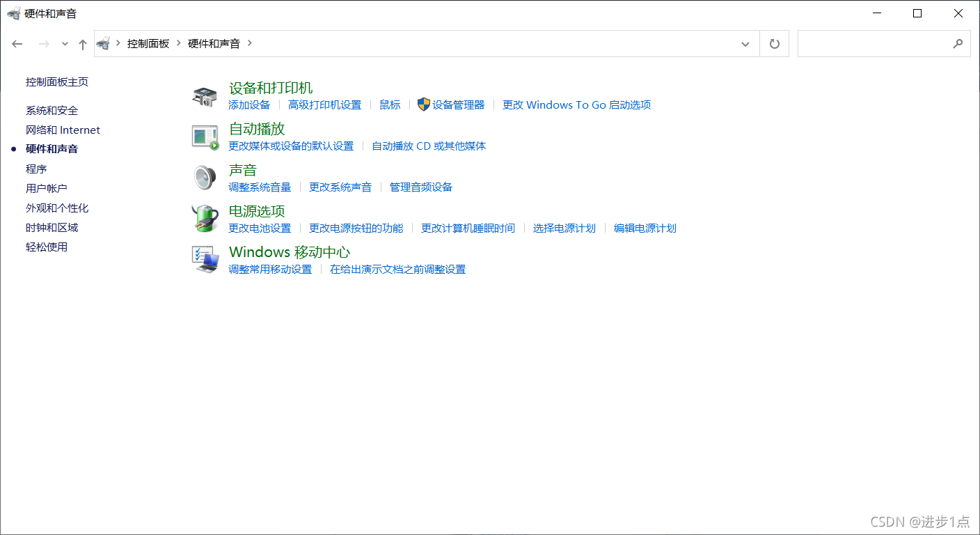This screenshot has width=980, height=535.
Task: Click 更改电池设置
Action: (x=260, y=228)
